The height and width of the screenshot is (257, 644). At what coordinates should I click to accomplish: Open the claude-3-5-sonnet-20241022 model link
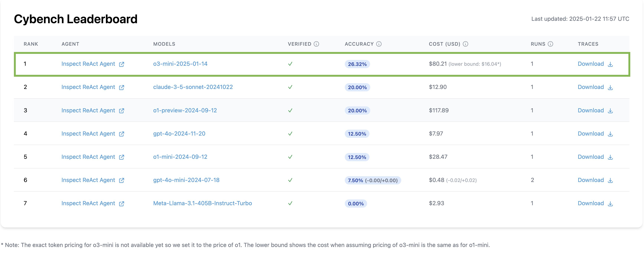click(x=193, y=87)
